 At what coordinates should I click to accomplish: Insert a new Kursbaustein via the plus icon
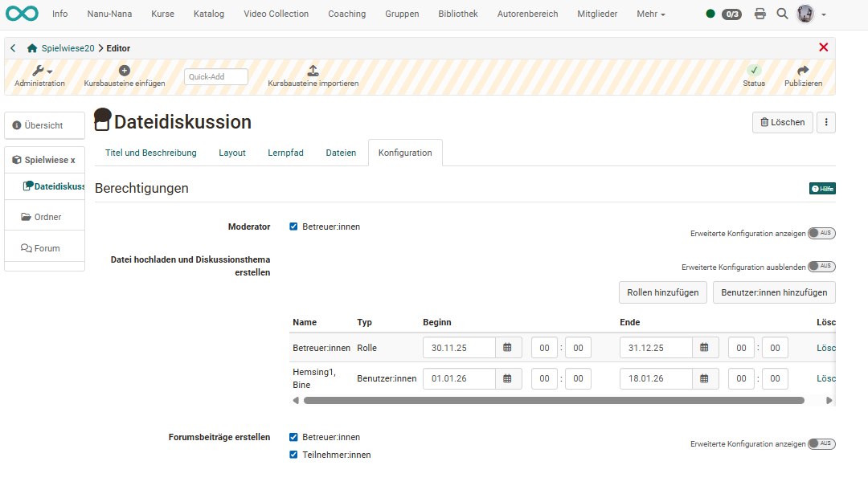coord(125,71)
